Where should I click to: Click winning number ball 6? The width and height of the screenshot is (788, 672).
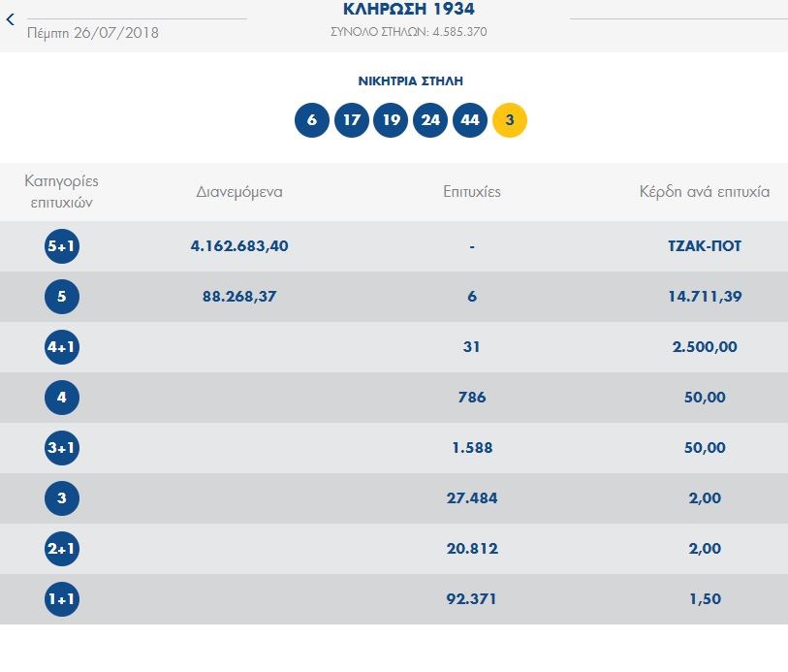click(x=311, y=120)
